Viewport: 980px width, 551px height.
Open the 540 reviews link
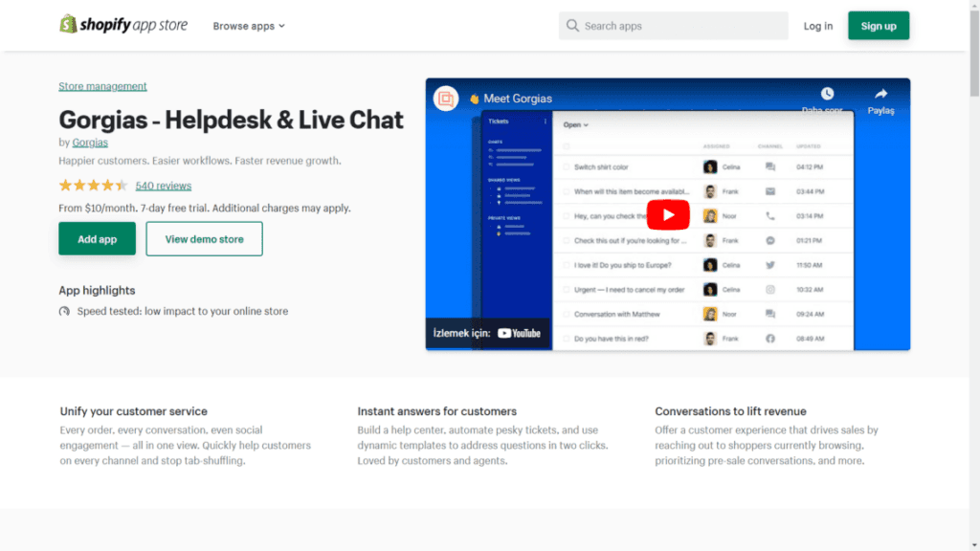[x=163, y=185]
